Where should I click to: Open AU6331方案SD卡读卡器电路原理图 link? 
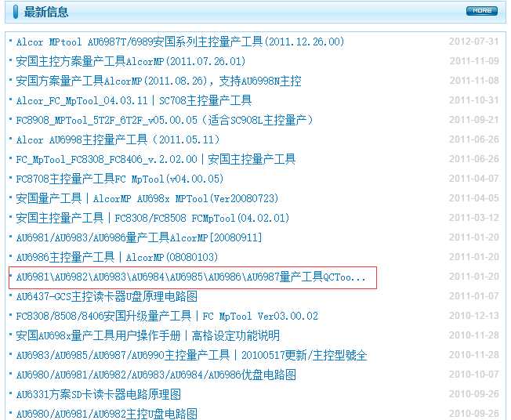coord(99,394)
